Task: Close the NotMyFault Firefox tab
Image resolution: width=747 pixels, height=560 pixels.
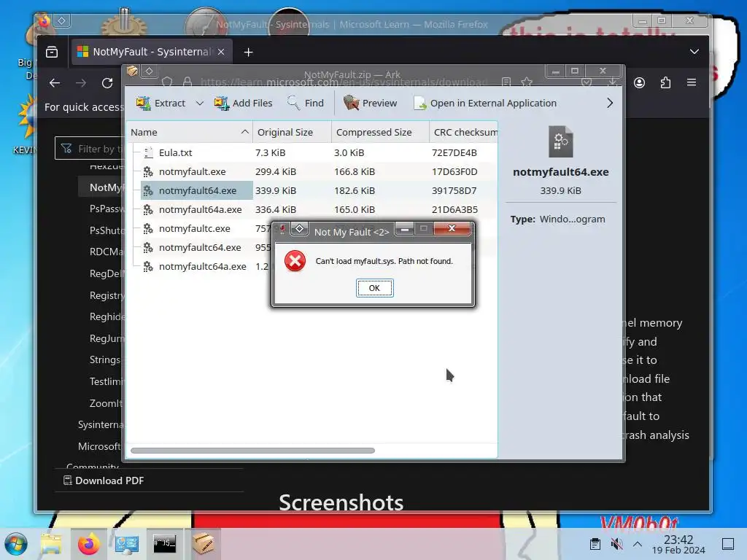Action: pos(221,52)
